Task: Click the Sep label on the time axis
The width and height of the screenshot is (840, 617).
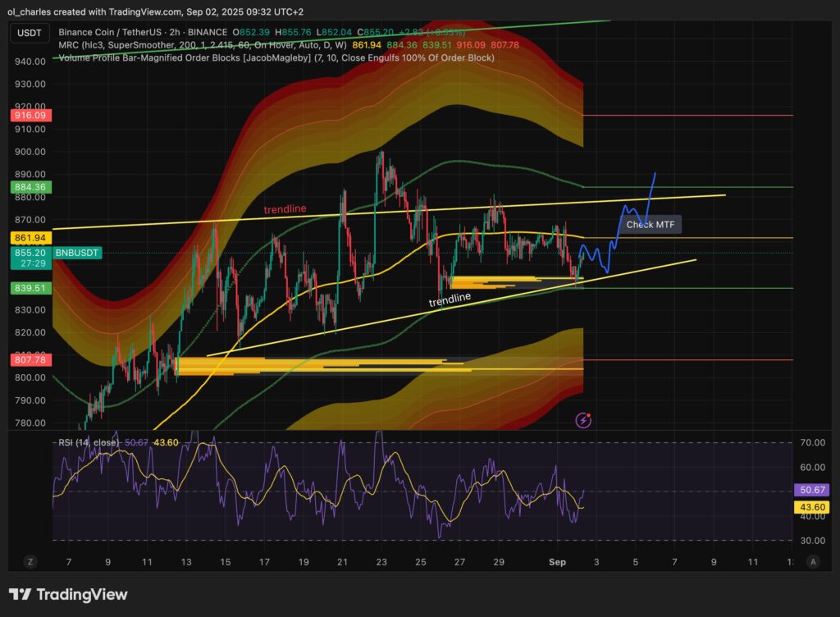Action: (557, 563)
